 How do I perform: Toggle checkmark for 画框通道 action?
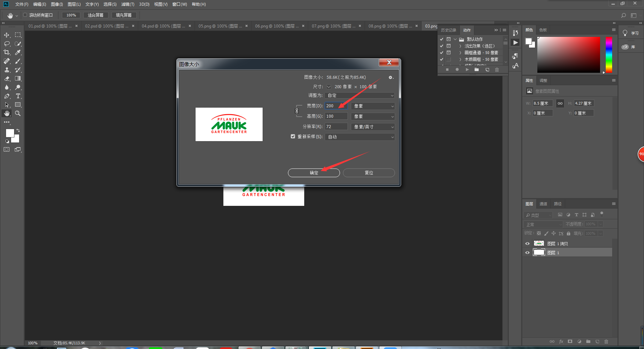[x=442, y=53]
